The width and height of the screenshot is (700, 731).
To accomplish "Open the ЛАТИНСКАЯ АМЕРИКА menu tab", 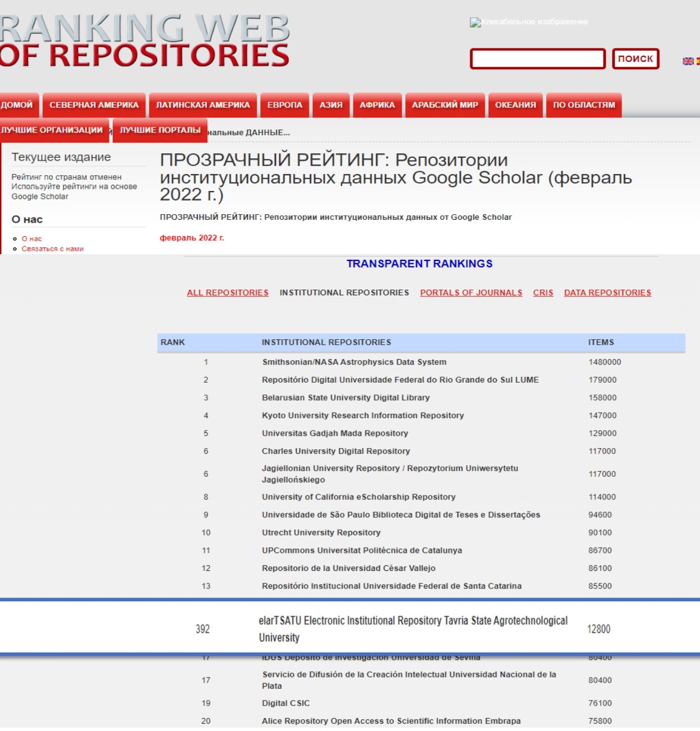I will tap(203, 105).
